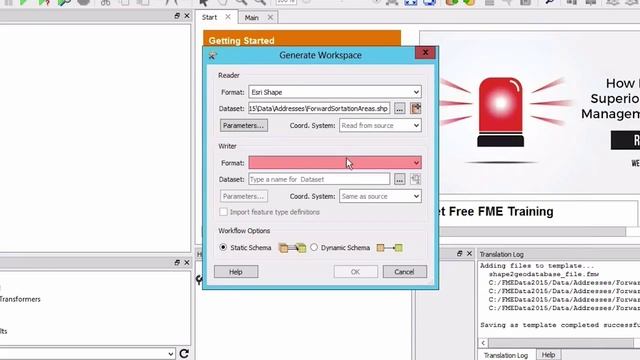This screenshot has width=640, height=360.
Task: Open Reader advanced dataset browser icon
Action: pyautogui.click(x=416, y=109)
